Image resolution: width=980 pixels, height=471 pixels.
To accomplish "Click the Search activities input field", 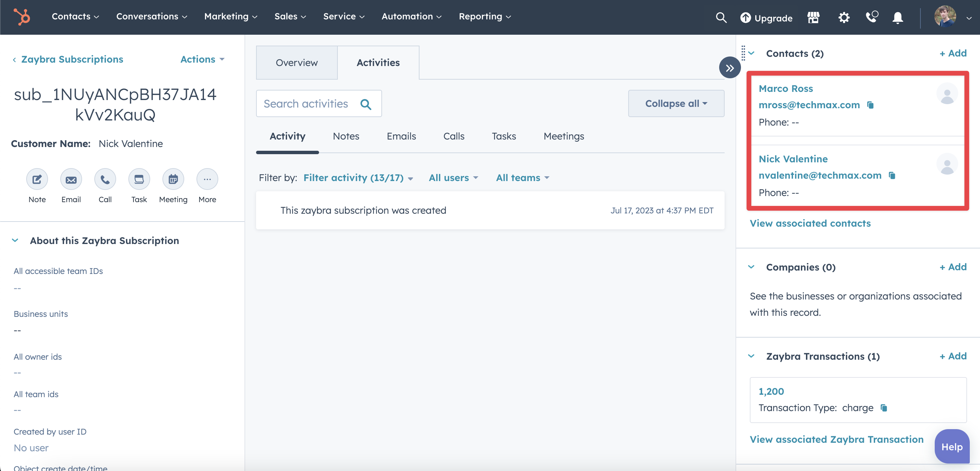I will point(319,103).
